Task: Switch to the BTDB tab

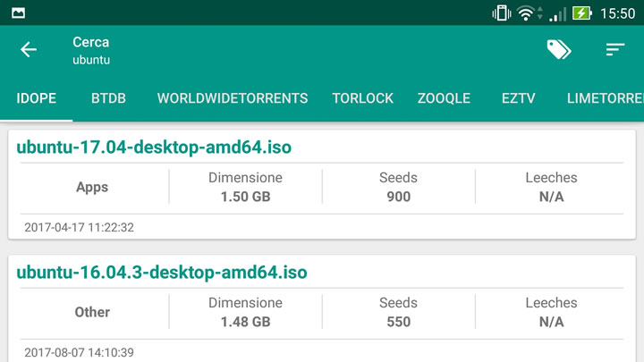Action: (x=108, y=98)
